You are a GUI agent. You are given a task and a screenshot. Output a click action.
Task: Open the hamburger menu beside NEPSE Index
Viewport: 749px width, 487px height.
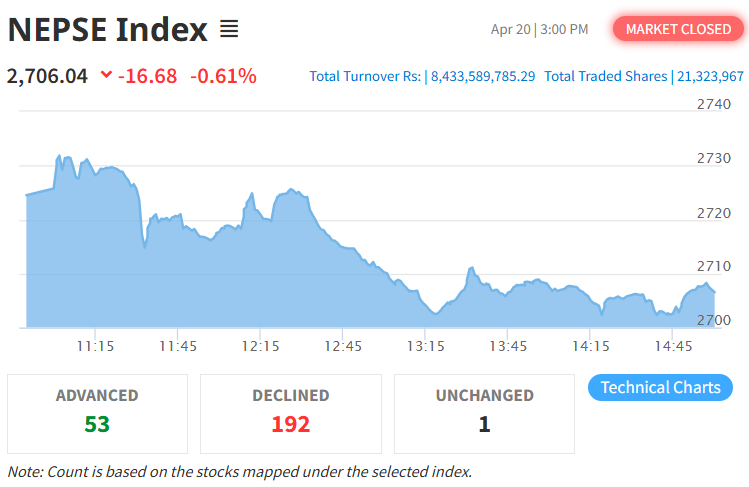[229, 30]
